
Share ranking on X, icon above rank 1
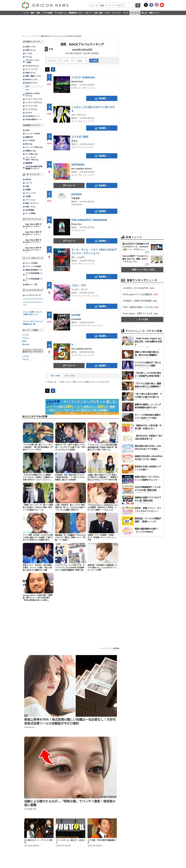coord(47,69)
